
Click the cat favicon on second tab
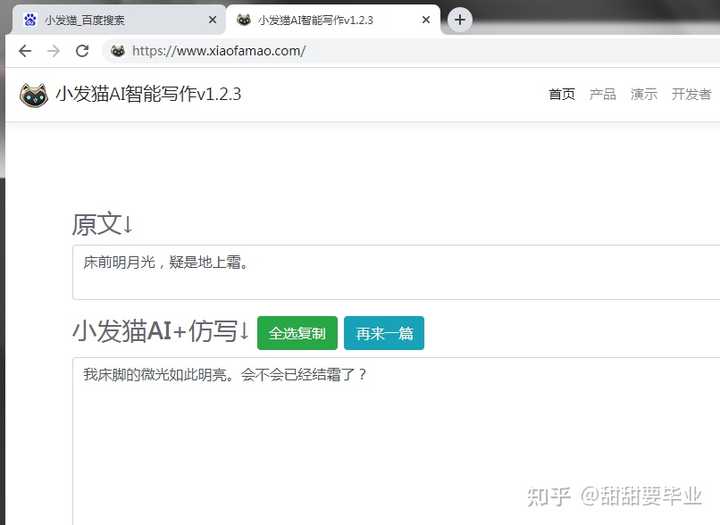(x=244, y=20)
